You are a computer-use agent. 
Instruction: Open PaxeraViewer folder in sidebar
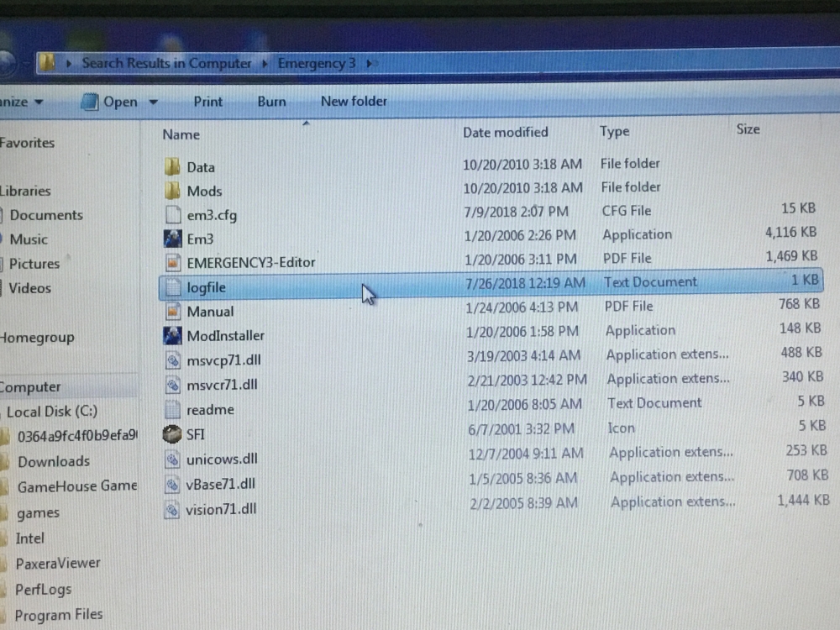tap(58, 563)
